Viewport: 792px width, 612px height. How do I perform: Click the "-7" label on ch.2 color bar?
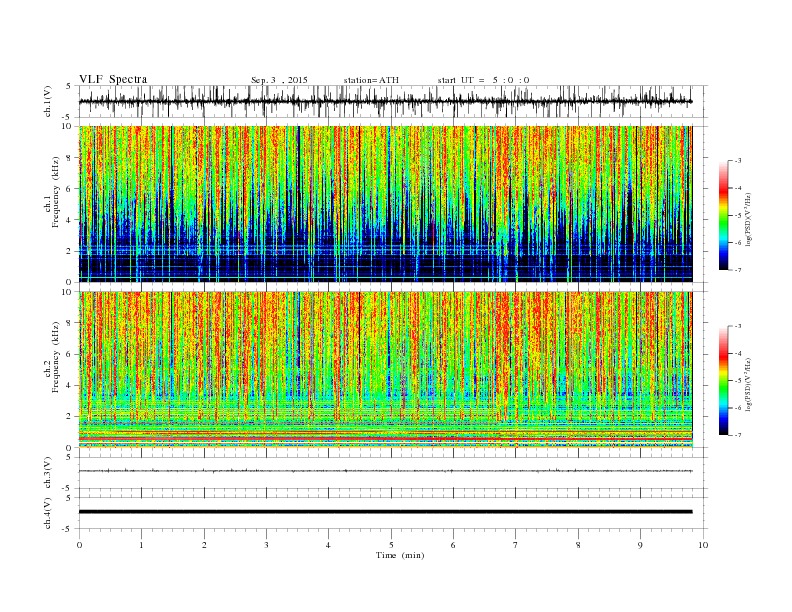tap(737, 435)
